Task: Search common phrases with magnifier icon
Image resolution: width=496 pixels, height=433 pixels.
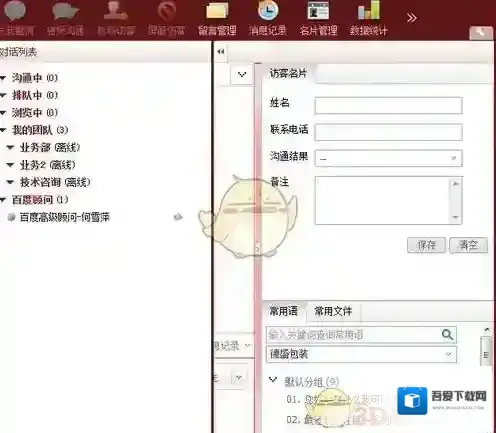Action: 447,334
